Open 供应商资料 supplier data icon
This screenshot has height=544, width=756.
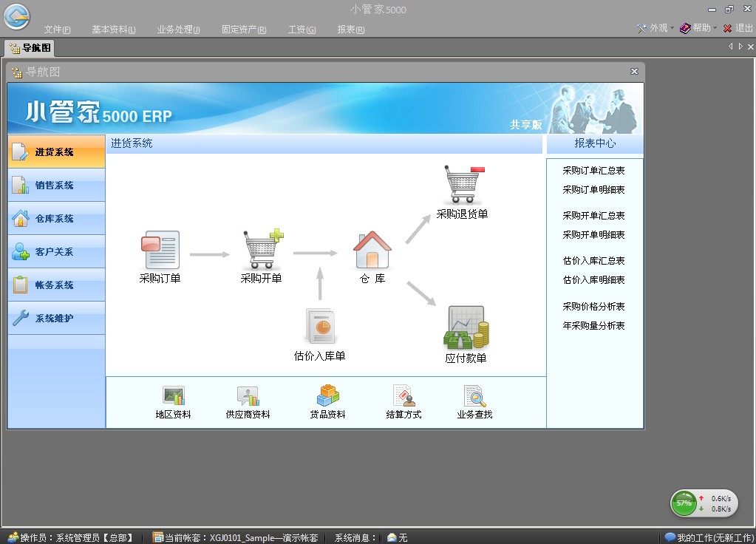click(248, 395)
